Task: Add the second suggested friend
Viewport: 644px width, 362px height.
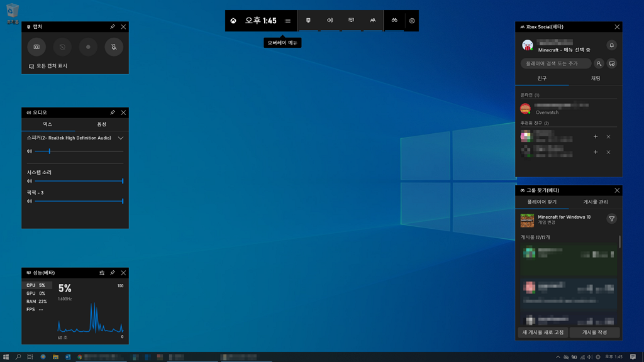Action: point(596,152)
